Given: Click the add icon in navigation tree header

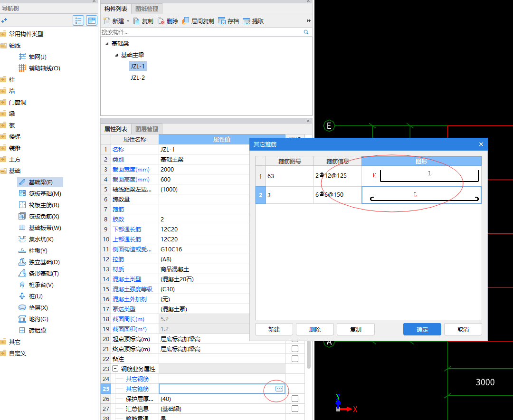Looking at the screenshot, I should 4,20.
